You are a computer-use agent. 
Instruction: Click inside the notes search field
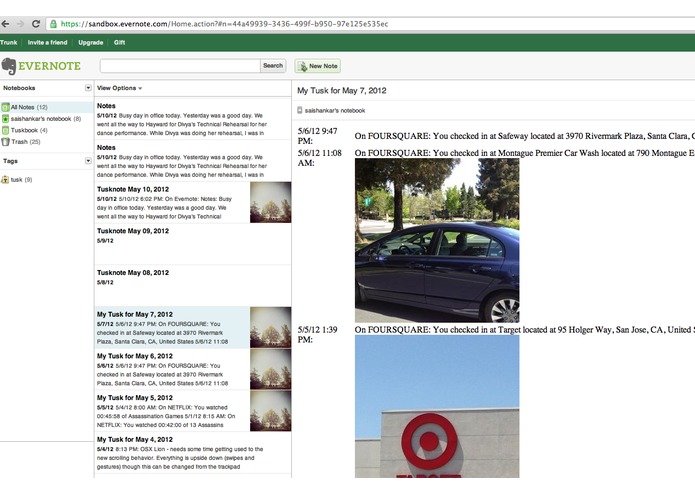[x=180, y=66]
